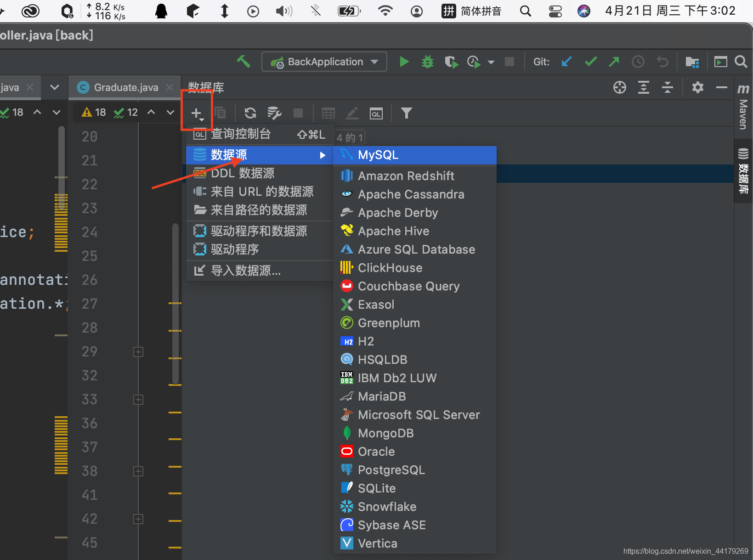Select SQLite data source
Screen dimensions: 753x560
coord(415,488)
